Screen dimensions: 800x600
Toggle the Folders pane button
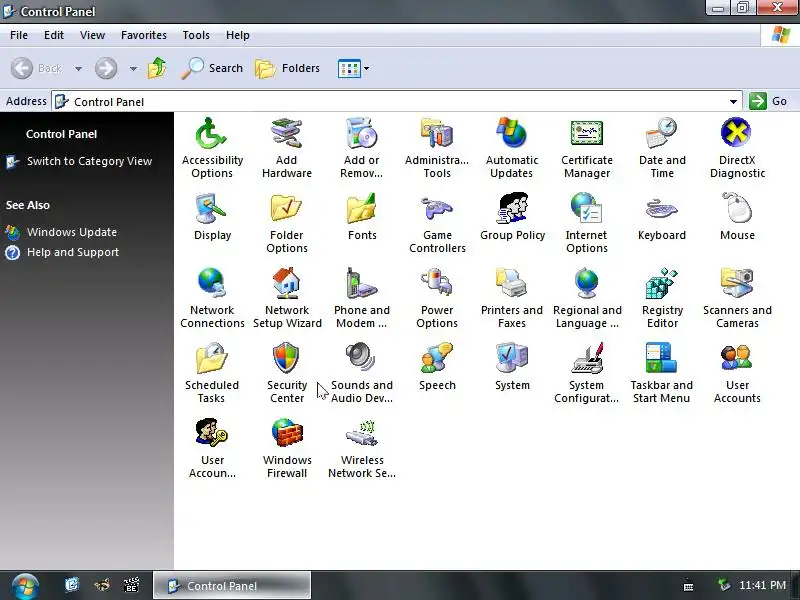click(x=287, y=68)
